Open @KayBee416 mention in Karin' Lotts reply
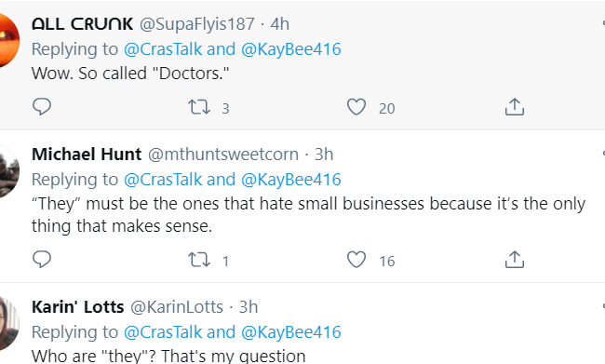605x364 pixels. pos(291,332)
